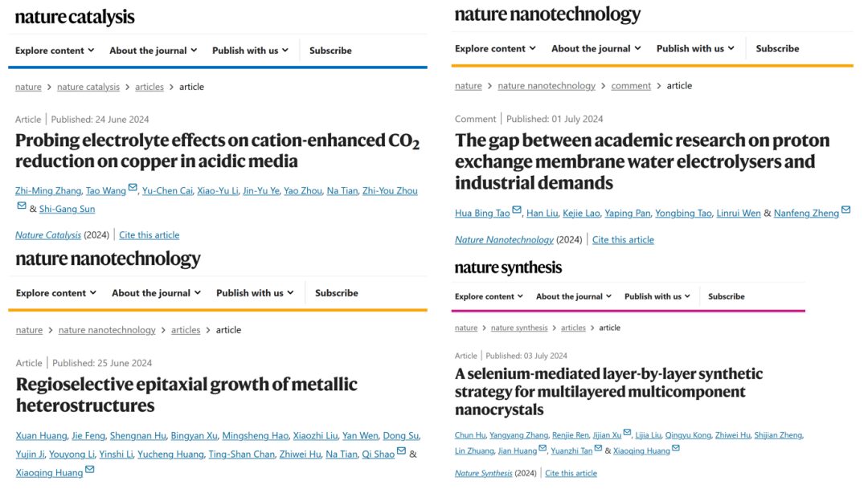Click the envelope icon beside Jijian Xu
This screenshot has height=489, width=868.
tap(627, 433)
